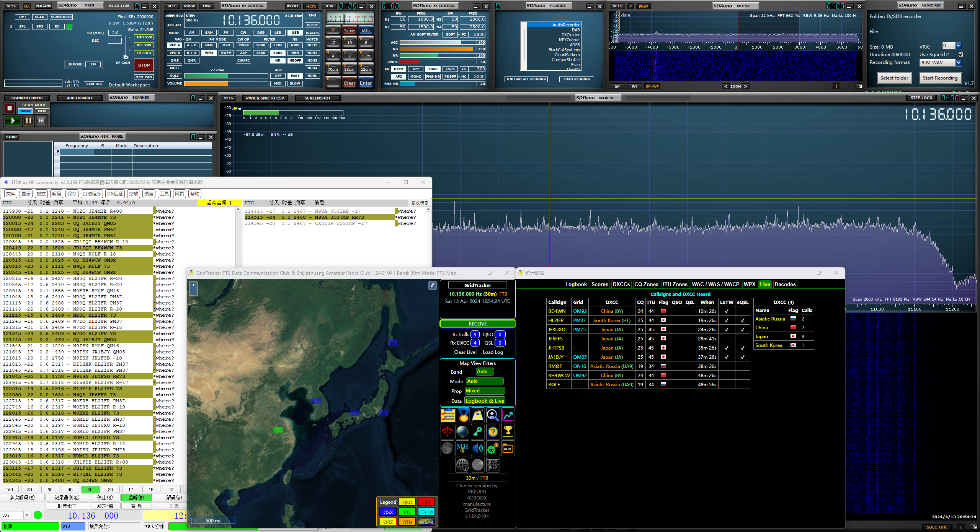The width and height of the screenshot is (980, 532).
Task: Click UNLOAD ALL PLUGINS button
Action: [x=526, y=79]
